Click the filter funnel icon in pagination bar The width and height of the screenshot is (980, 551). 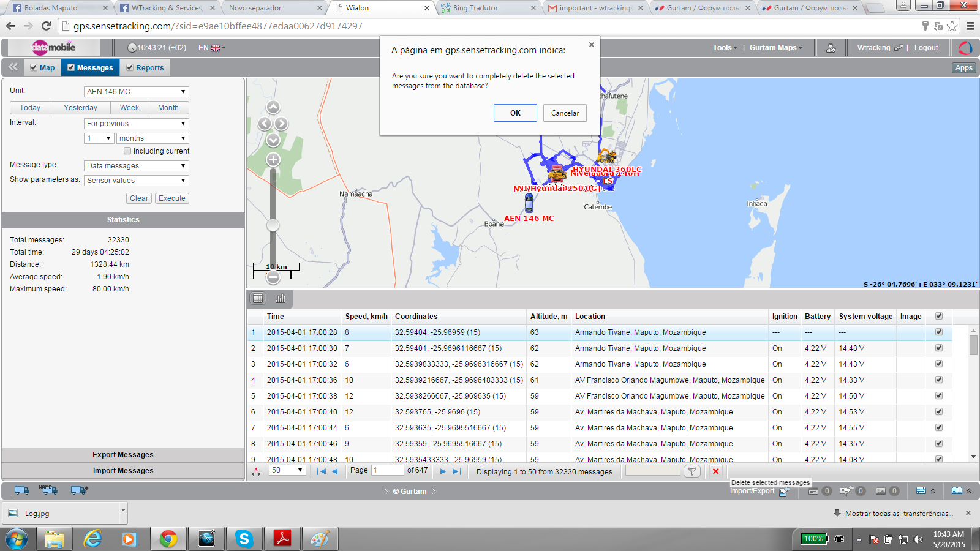tap(692, 471)
